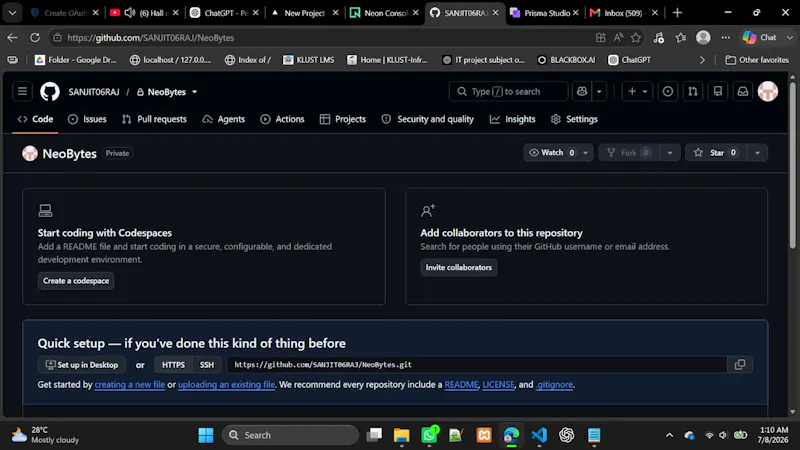The width and height of the screenshot is (800, 450).
Task: Open WhatsApp from the taskbar
Action: [430, 435]
